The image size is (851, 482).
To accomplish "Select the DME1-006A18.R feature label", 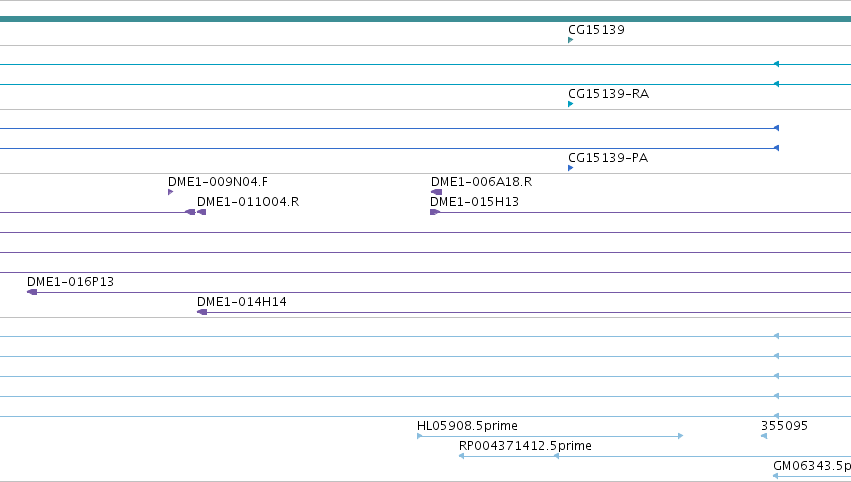I will pyautogui.click(x=481, y=182).
